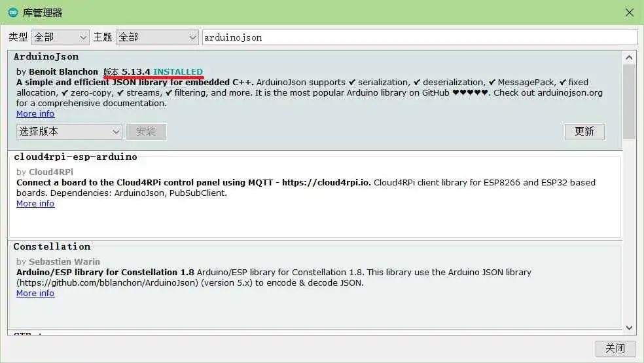Screen dimensions: 644x363
Task: Click author name Benoit Blanchon
Action: pyautogui.click(x=63, y=72)
